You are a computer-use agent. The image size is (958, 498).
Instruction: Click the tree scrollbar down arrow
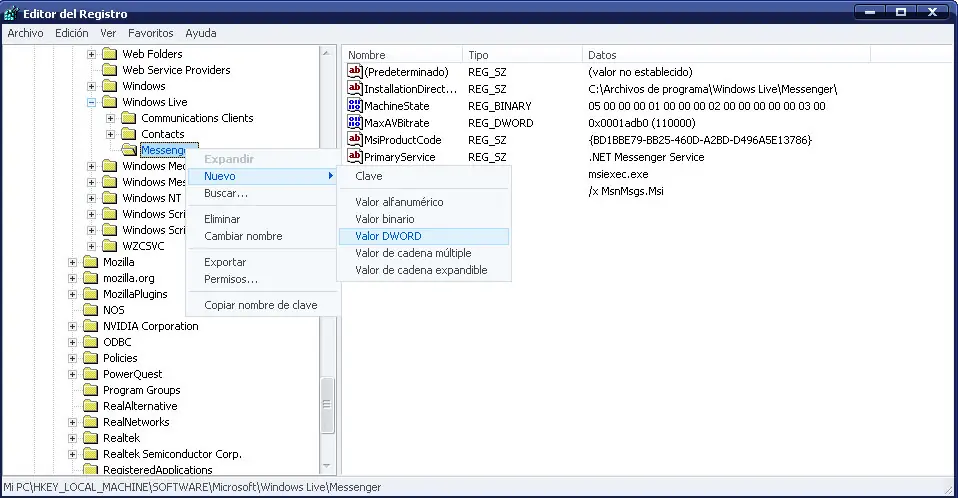click(327, 466)
